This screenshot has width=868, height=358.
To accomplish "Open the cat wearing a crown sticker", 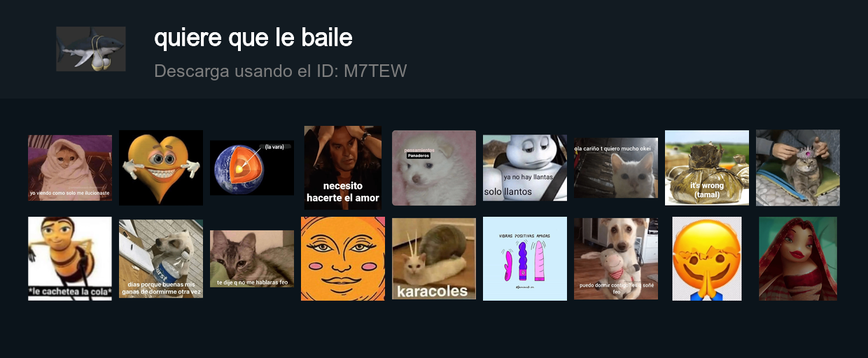I will point(798,168).
